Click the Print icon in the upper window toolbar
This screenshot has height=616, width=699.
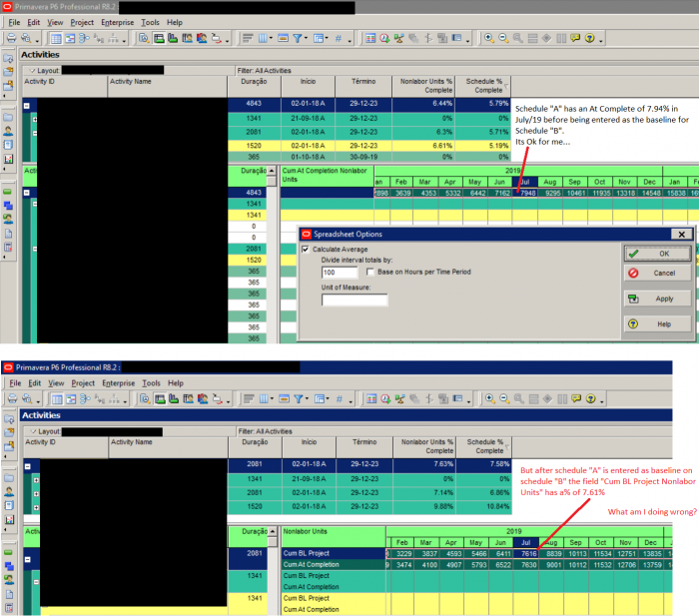pos(11,38)
